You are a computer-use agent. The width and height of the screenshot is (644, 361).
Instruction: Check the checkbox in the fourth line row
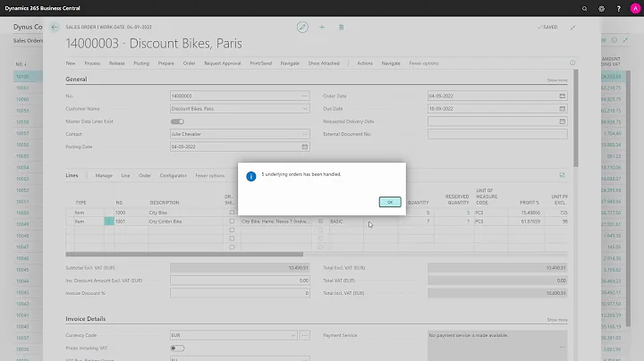click(x=232, y=239)
